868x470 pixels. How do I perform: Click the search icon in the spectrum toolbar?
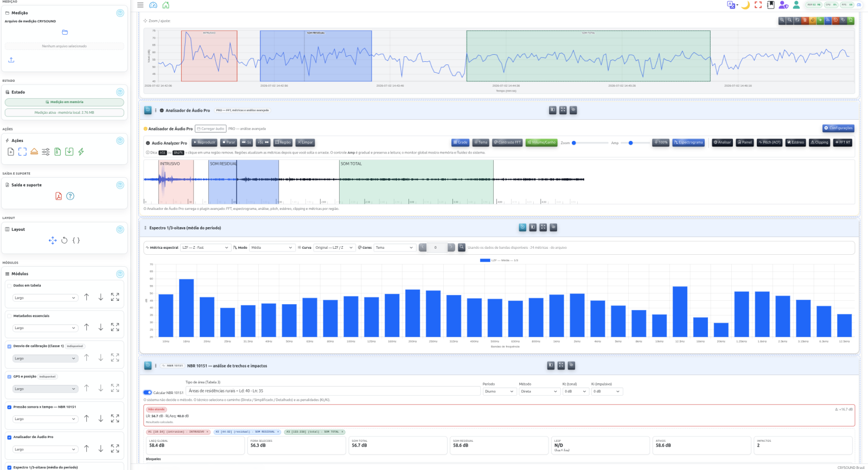462,247
